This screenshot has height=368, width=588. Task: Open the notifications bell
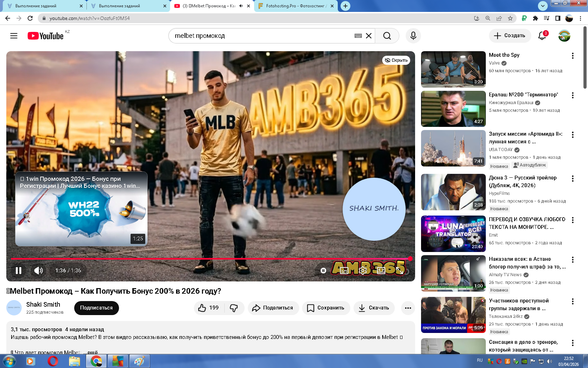[x=542, y=36]
